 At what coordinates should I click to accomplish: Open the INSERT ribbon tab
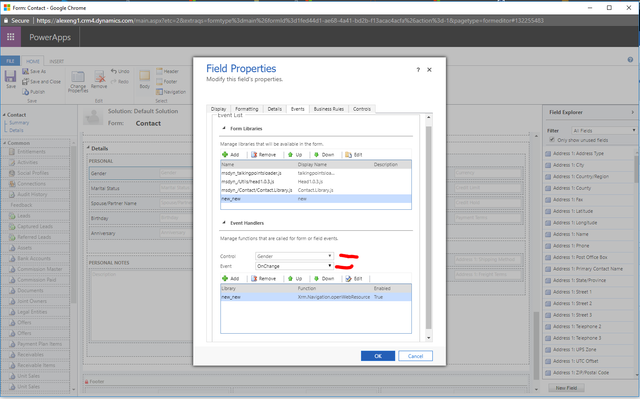coord(56,61)
